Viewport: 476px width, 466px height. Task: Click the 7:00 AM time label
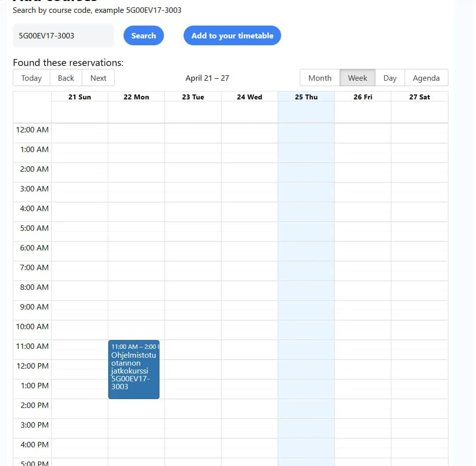pyautogui.click(x=34, y=268)
